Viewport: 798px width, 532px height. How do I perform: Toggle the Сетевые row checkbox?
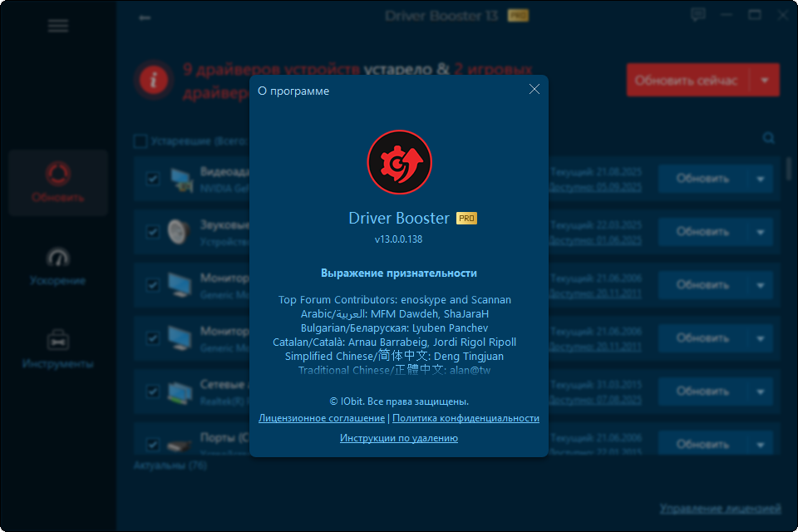(x=152, y=391)
